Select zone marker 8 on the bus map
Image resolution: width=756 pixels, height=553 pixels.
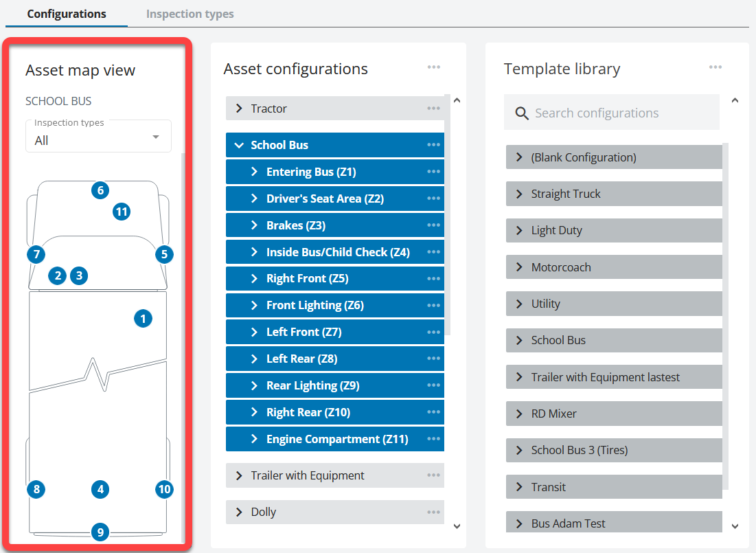coord(36,489)
